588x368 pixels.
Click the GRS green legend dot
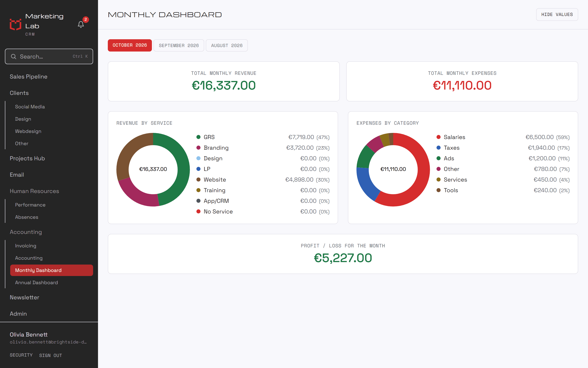point(198,137)
